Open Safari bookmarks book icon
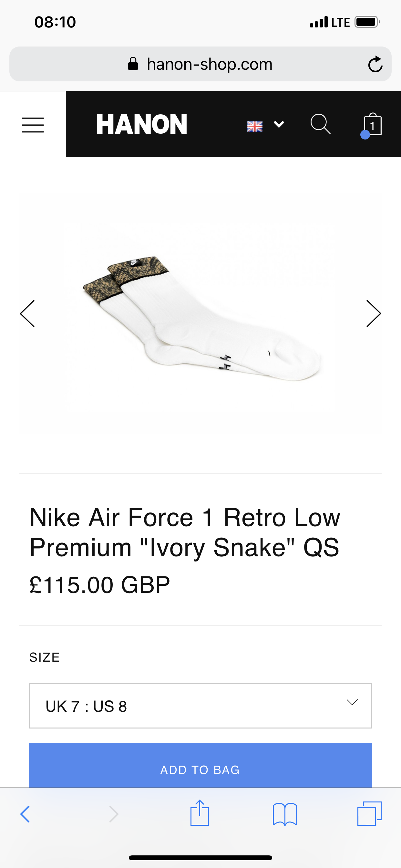 click(x=285, y=814)
